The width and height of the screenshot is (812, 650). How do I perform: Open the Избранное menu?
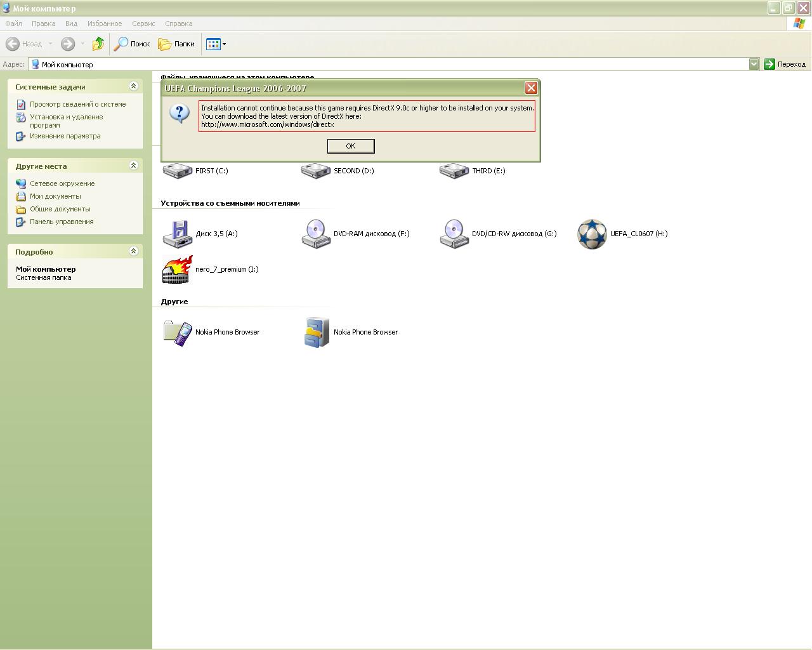coord(105,23)
